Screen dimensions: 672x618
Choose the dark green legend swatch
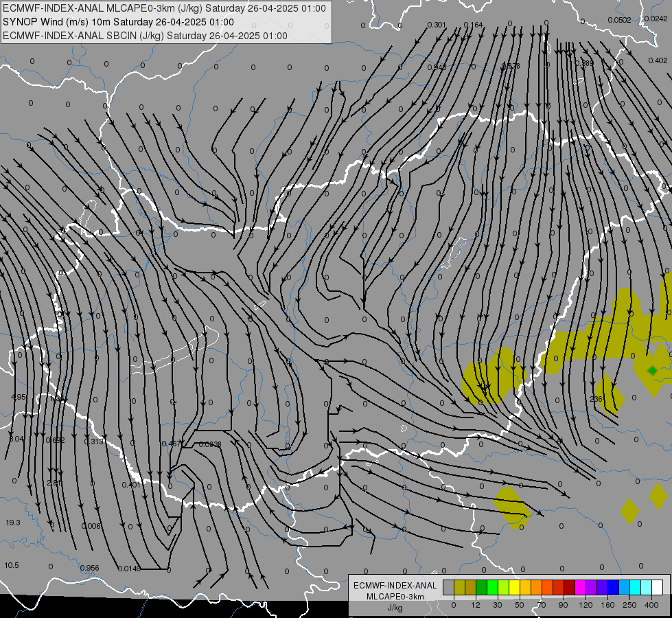pyautogui.click(x=481, y=587)
